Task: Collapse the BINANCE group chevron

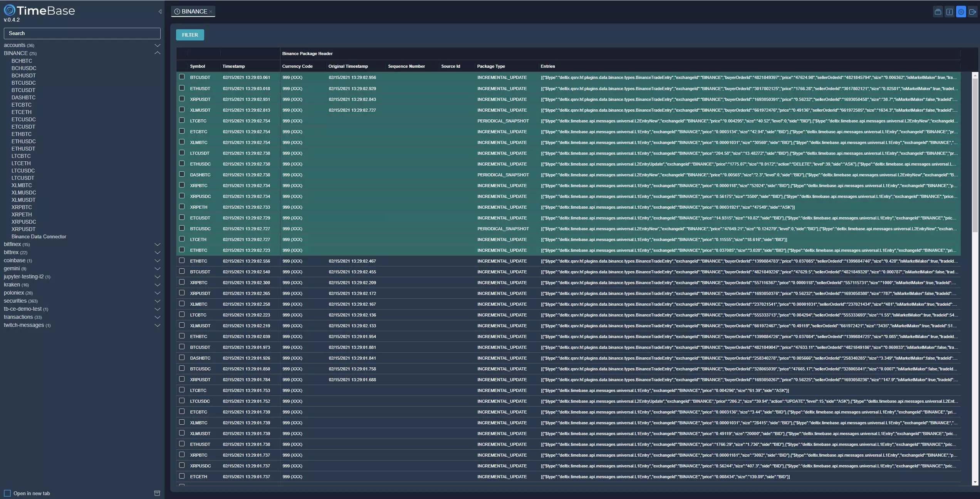Action: point(157,53)
